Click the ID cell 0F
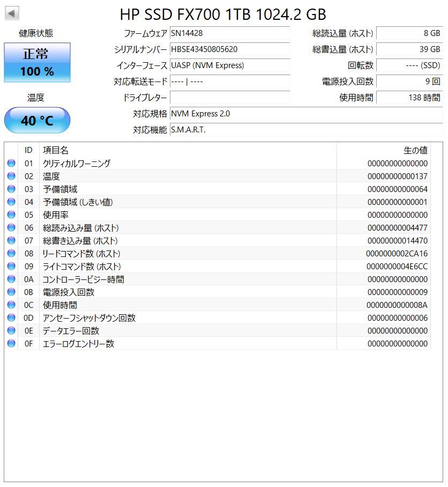The image size is (448, 487). point(28,343)
